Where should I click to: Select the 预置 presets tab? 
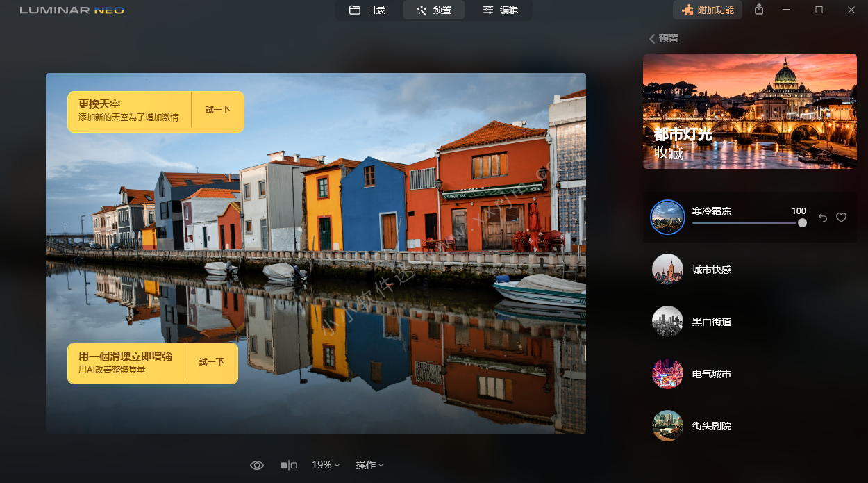[434, 10]
